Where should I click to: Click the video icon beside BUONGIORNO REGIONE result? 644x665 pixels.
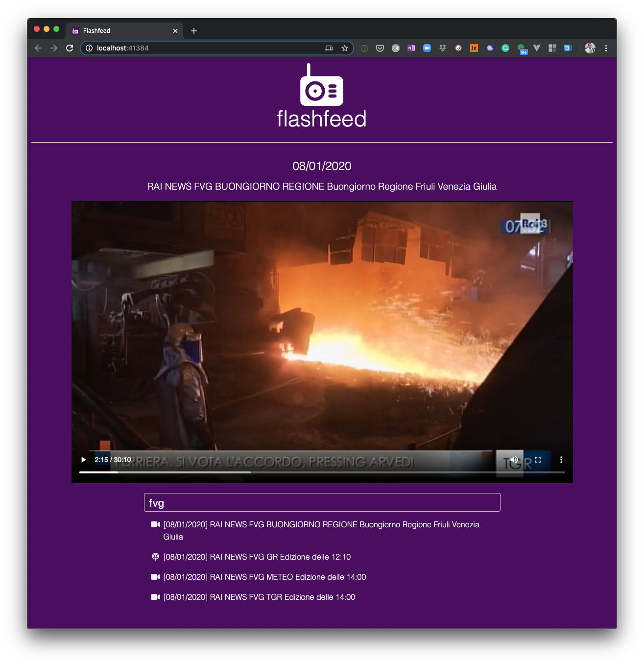point(155,524)
